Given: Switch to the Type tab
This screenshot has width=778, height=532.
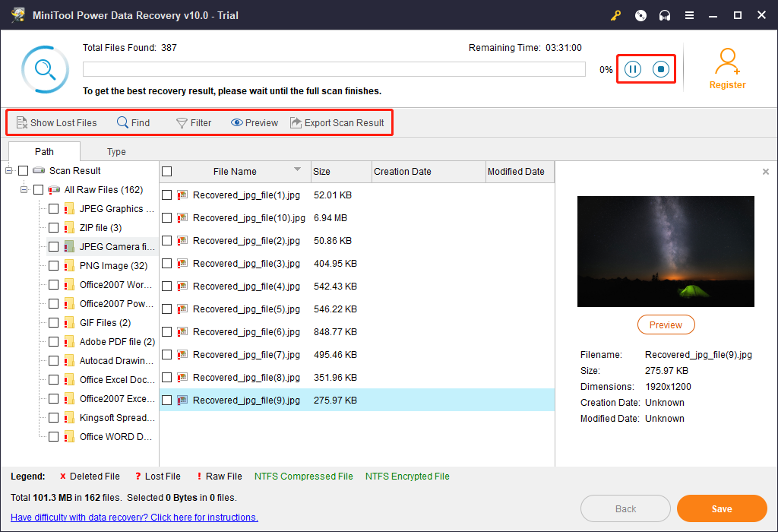Looking at the screenshot, I should point(116,151).
